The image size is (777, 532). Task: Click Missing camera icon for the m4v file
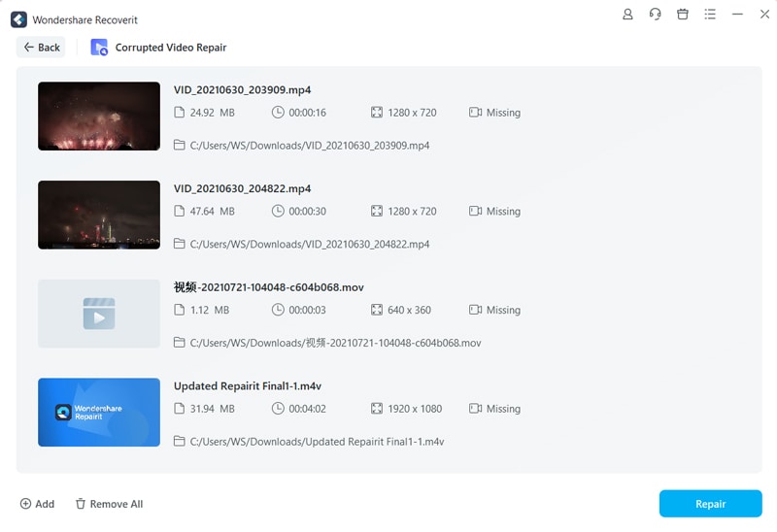coord(475,408)
